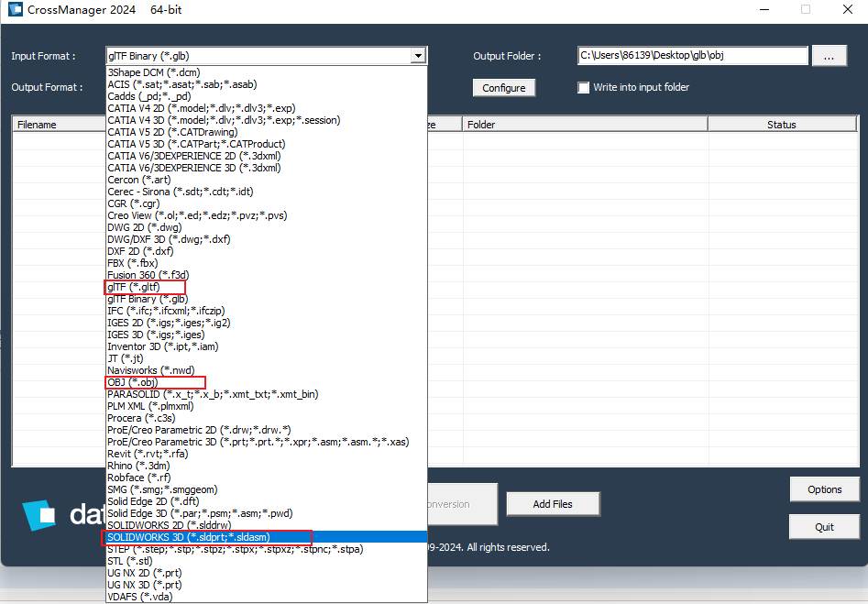This screenshot has height=604, width=868.
Task: Select SMG (*.smg;*.smggeom) format
Action: (x=267, y=489)
